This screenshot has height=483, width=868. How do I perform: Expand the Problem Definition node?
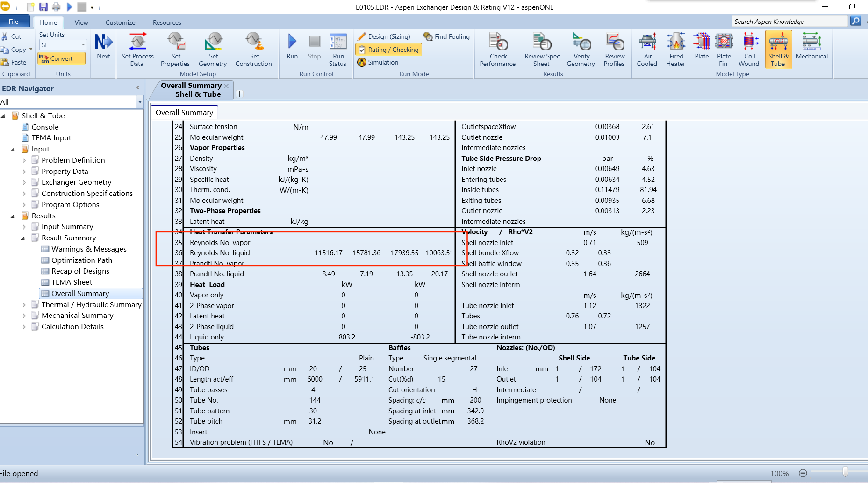(24, 160)
